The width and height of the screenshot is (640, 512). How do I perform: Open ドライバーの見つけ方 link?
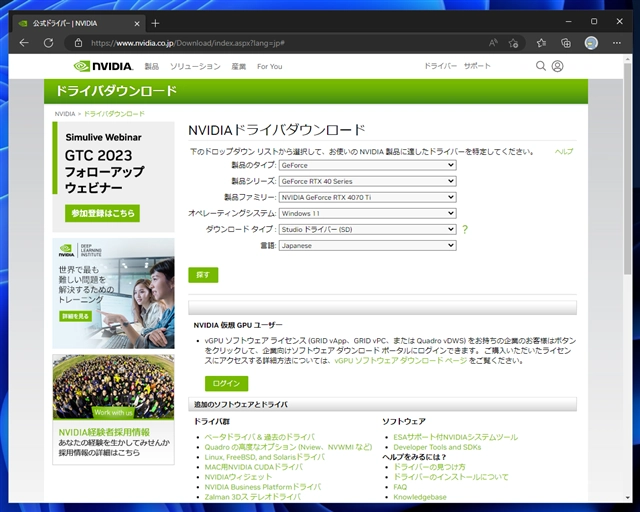click(429, 467)
